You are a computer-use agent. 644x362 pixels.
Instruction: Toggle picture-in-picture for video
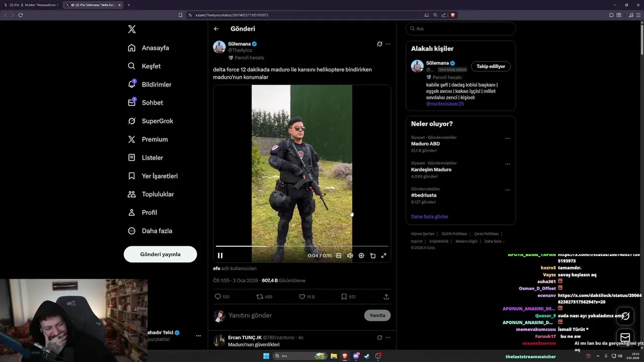373,255
